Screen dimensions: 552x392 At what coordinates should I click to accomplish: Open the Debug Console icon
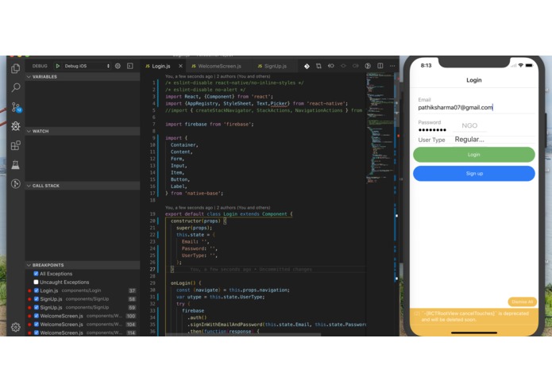click(130, 66)
